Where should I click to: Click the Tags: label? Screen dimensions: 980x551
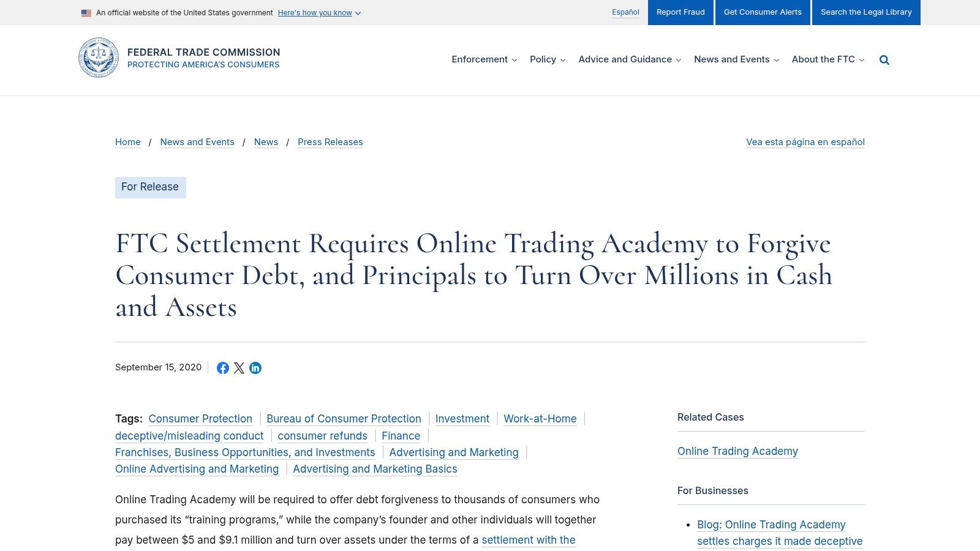pyautogui.click(x=129, y=419)
